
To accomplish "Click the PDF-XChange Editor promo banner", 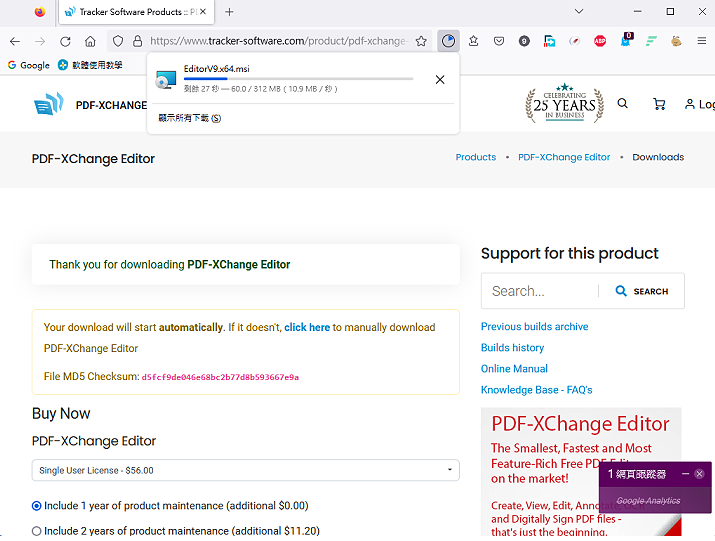I will pos(581,472).
